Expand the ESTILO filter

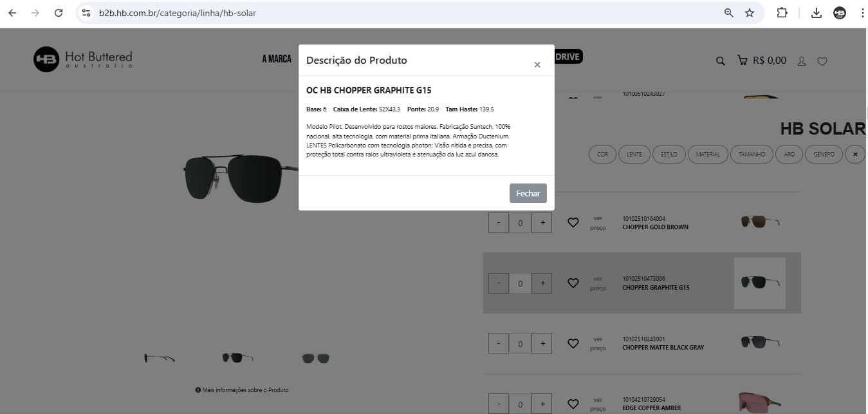(x=669, y=155)
